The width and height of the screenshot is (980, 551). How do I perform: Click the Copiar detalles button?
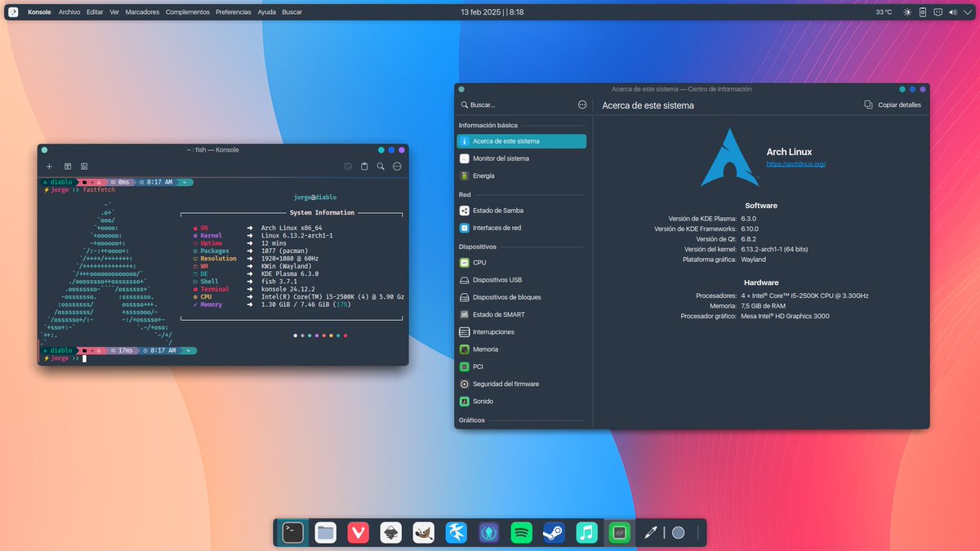coord(893,104)
